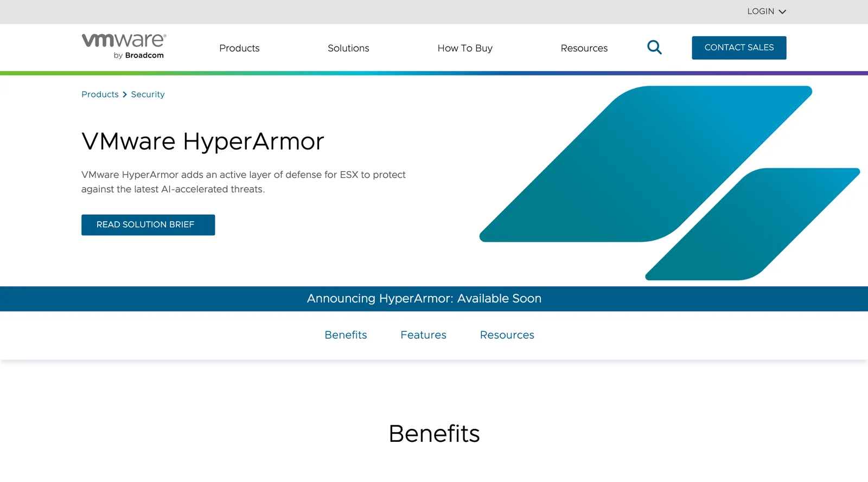Viewport: 868px width, 482px height.
Task: Click the CONTACT SALES button
Action: click(x=739, y=48)
